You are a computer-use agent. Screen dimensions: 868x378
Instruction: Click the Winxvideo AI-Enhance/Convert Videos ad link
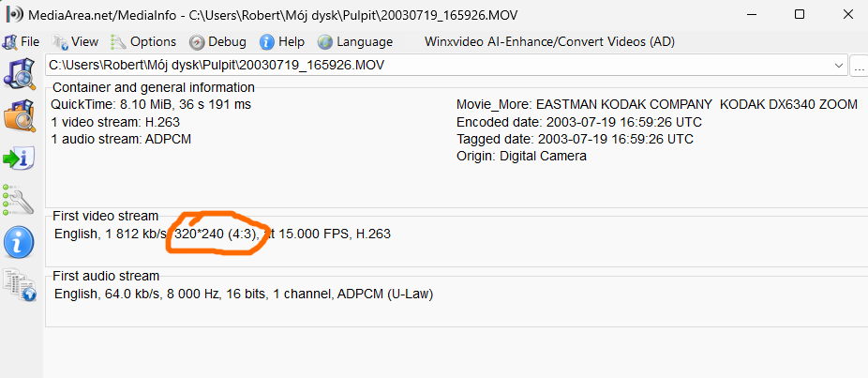[x=549, y=41]
